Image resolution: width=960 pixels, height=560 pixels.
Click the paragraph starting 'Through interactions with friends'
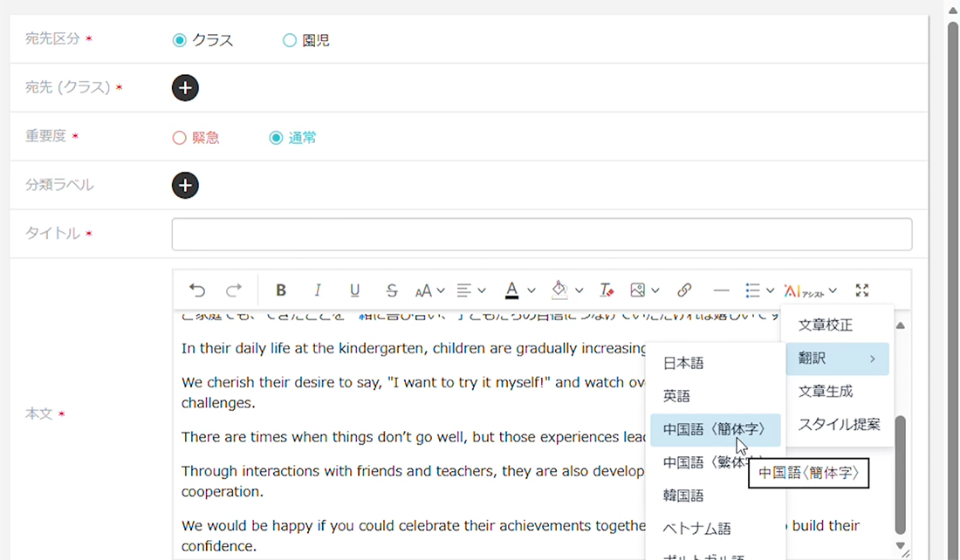(x=413, y=481)
